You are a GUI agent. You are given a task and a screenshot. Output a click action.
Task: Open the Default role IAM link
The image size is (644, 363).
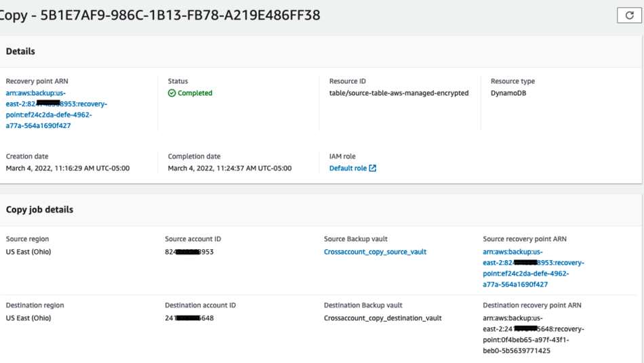348,168
